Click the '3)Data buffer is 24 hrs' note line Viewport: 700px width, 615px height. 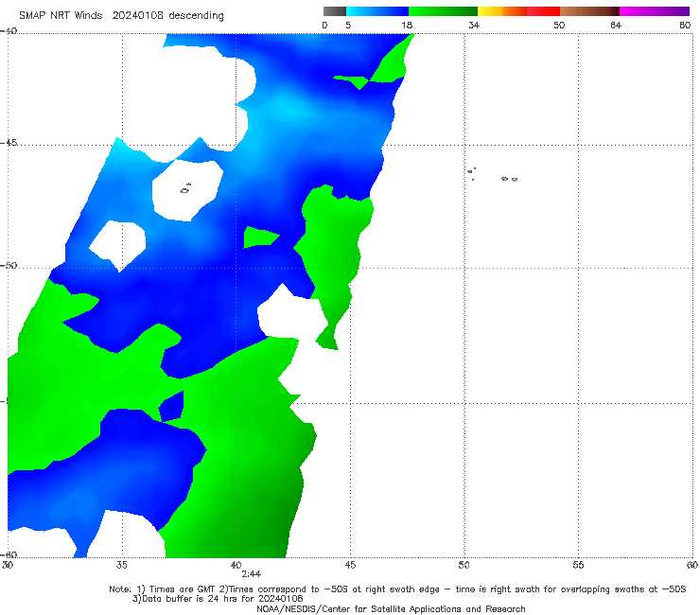218,599
